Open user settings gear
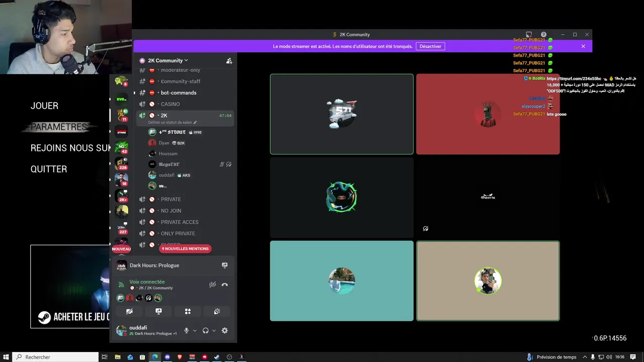The height and width of the screenshot is (362, 644). [225, 330]
